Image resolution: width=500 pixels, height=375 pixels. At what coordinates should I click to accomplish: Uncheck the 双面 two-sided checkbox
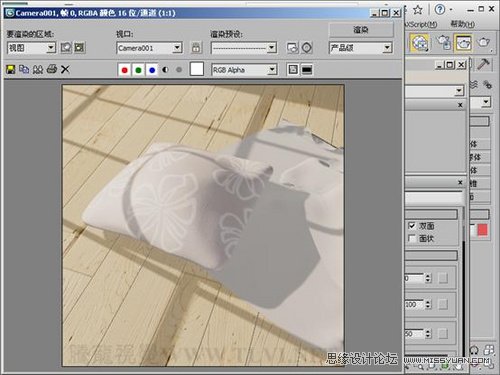tap(412, 226)
